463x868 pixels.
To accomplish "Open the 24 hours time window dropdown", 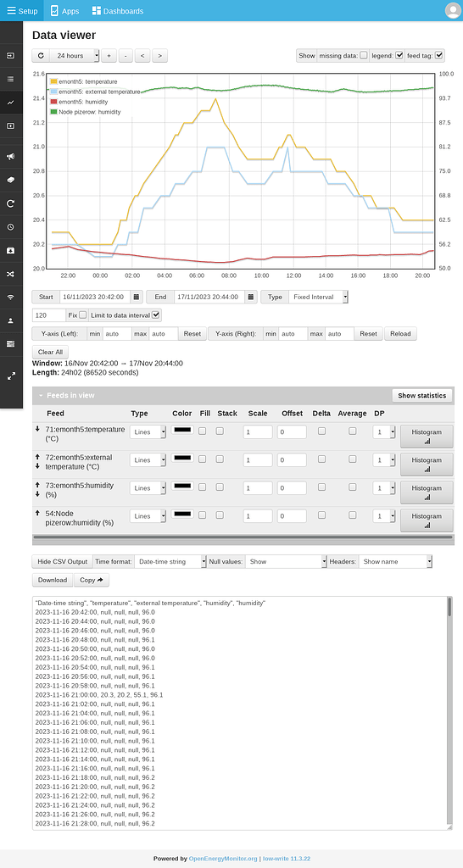I will coord(75,55).
